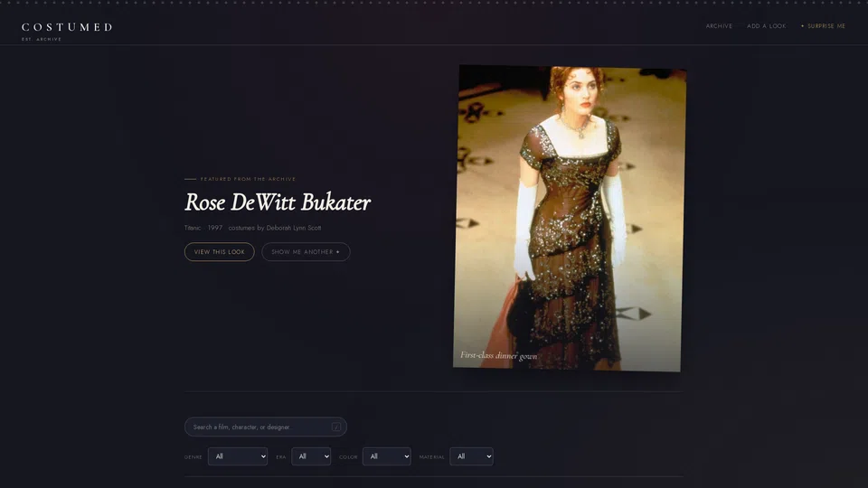The image size is (868, 488).
Task: Focus the film, character, or designer search field
Action: (266, 427)
